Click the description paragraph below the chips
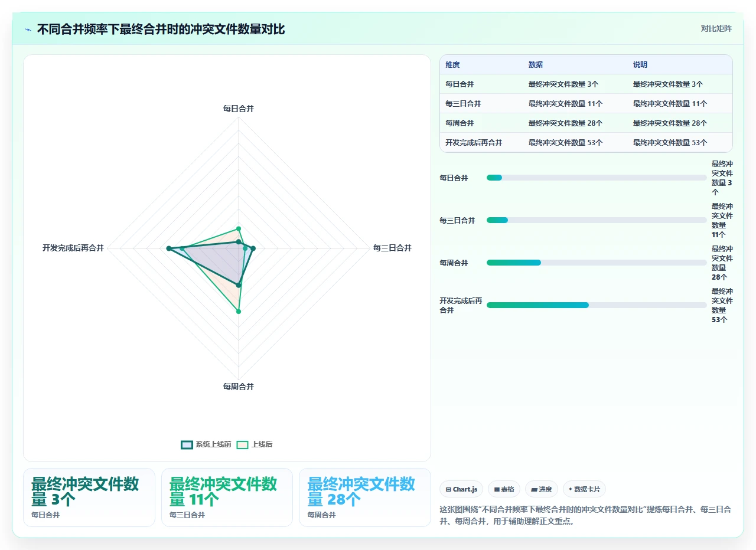This screenshot has height=550, width=756. point(586,515)
